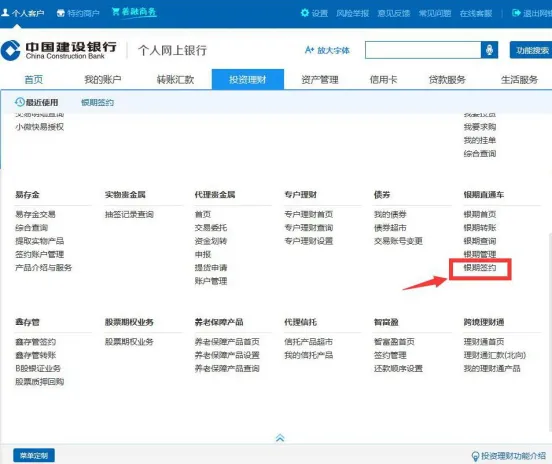Open 信托产品超市 link
This screenshot has height=464, width=552.
click(x=309, y=341)
